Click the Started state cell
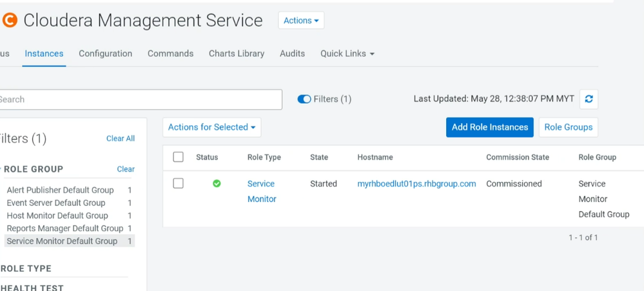This screenshot has width=644, height=291. (323, 184)
